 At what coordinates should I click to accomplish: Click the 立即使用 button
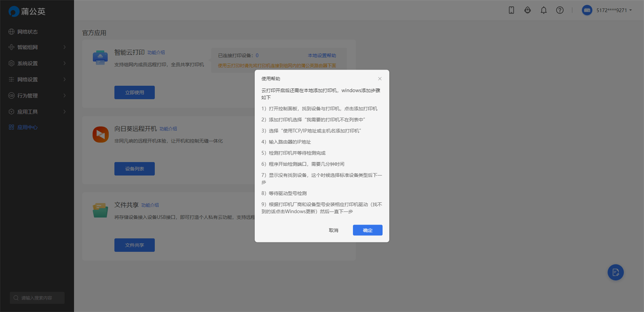[134, 92]
